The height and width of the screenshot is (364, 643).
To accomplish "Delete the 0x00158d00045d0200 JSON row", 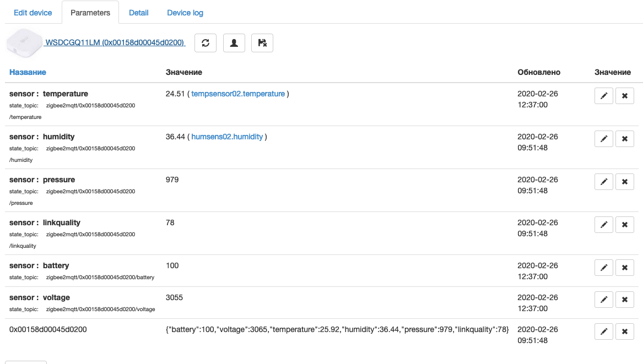I will [625, 332].
